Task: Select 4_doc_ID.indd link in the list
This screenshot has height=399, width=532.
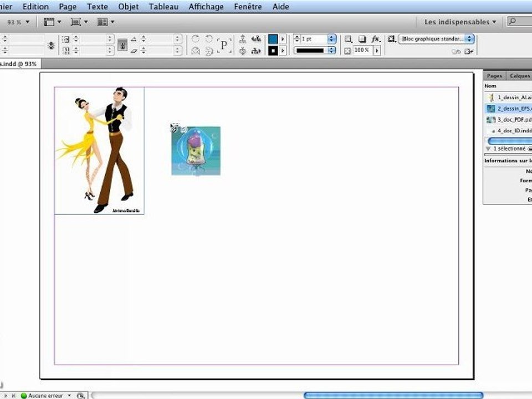Action: coord(508,131)
